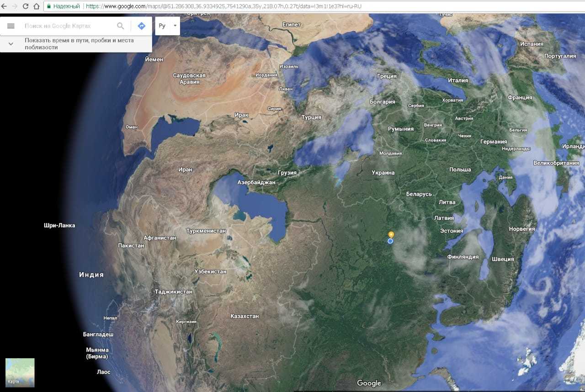Screen dimensions: 585x392
Task: Select the yellow pin marker on map
Action: pyautogui.click(x=391, y=234)
